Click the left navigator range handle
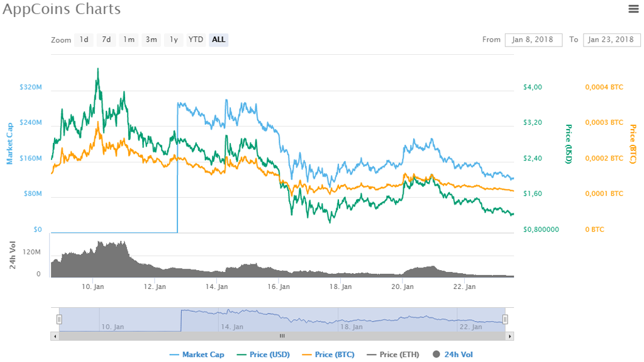 pyautogui.click(x=59, y=319)
